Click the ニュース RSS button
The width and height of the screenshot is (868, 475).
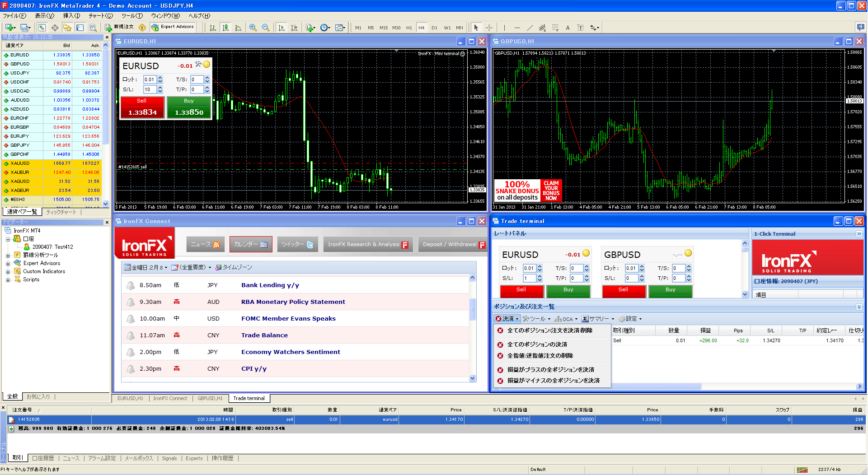(205, 244)
